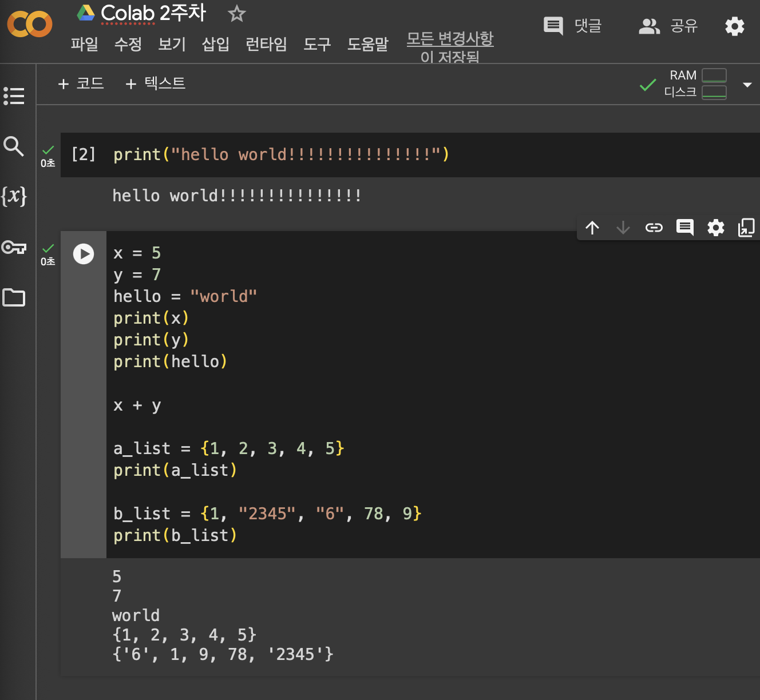Click the print(b_list) code line
Viewport: 760px width, 700px height.
click(175, 535)
